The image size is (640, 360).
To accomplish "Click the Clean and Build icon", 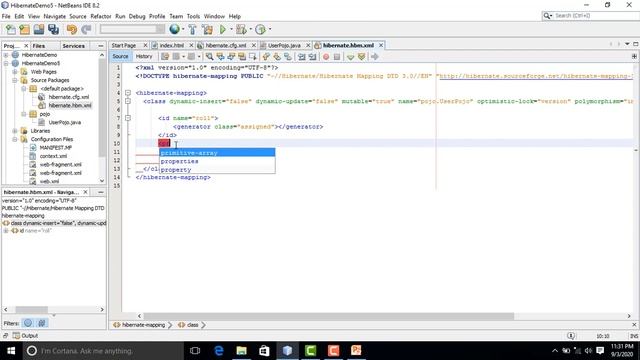I will pos(207,29).
